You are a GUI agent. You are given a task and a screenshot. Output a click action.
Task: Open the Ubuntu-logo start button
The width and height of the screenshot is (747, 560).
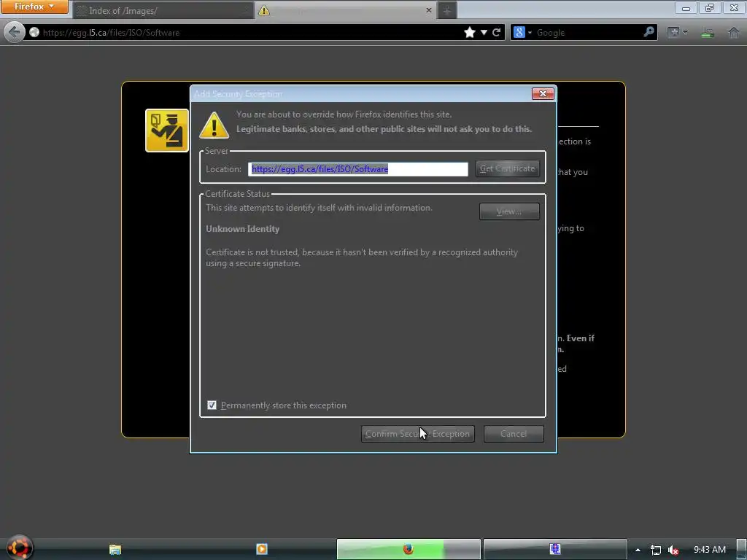tap(19, 548)
